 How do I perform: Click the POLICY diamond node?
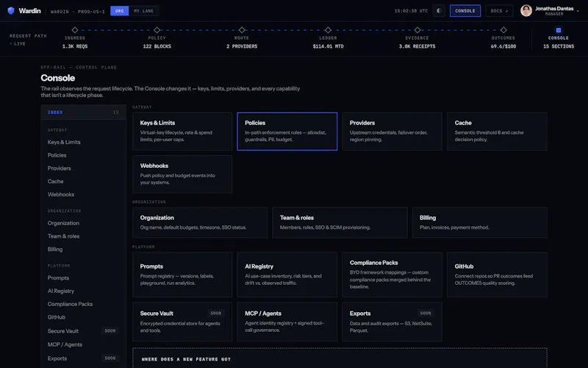[x=157, y=30]
